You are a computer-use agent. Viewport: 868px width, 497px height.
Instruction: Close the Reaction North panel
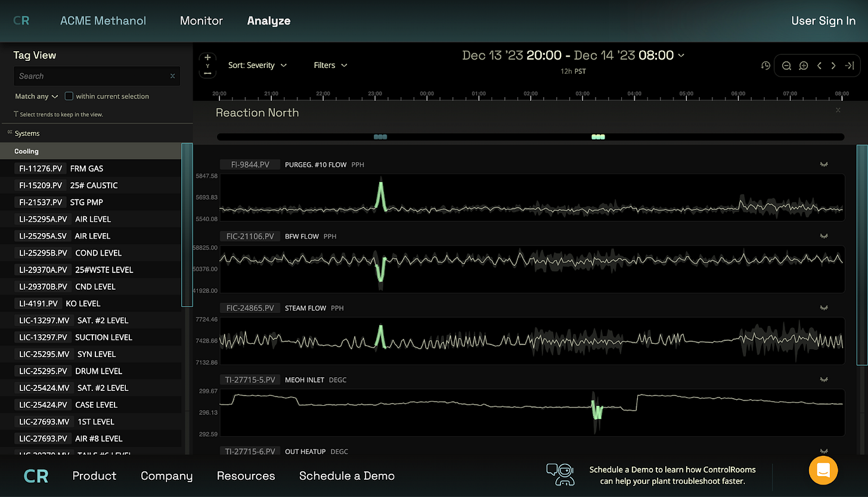838,110
